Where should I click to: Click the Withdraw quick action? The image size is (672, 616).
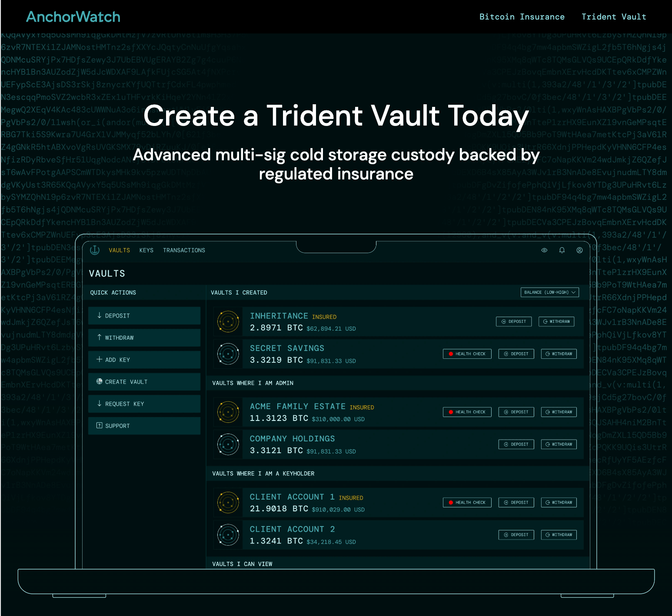click(144, 338)
